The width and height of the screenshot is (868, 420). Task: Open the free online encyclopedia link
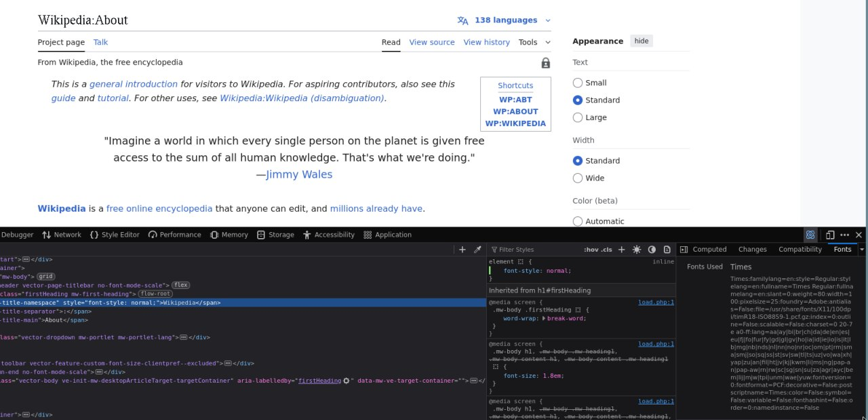[x=159, y=208]
